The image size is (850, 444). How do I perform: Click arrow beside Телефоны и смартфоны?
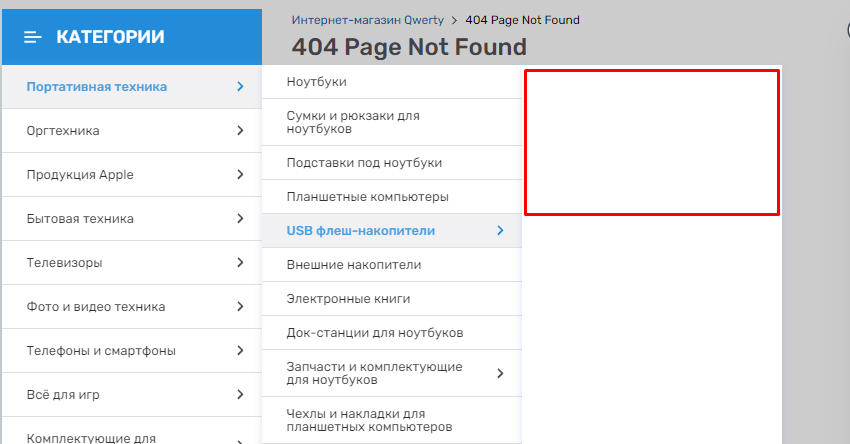(x=240, y=351)
